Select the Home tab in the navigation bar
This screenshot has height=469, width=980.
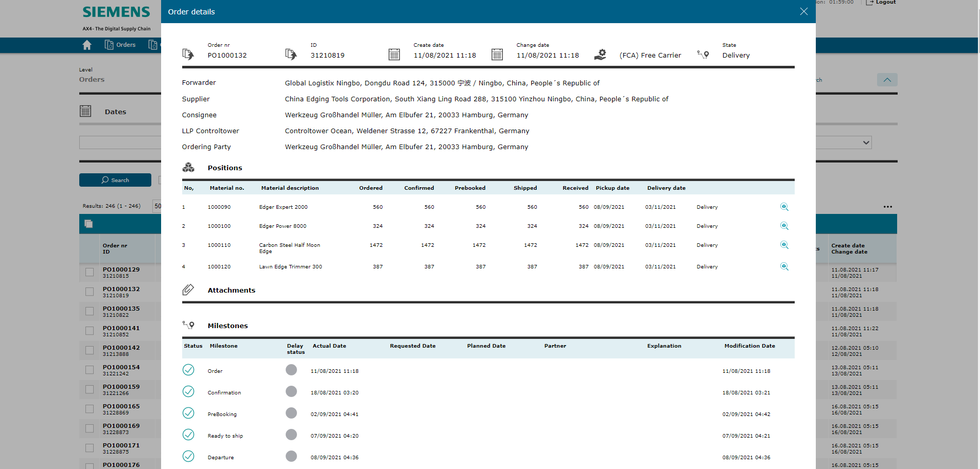[x=86, y=45]
